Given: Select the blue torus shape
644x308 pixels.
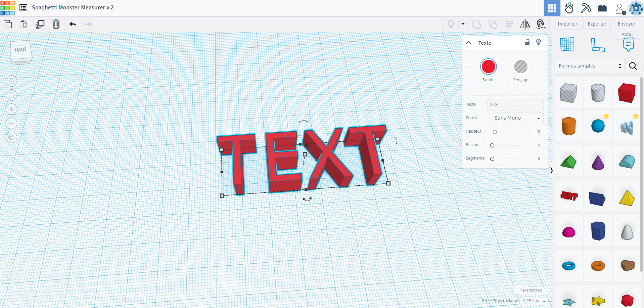Looking at the screenshot, I should [569, 266].
